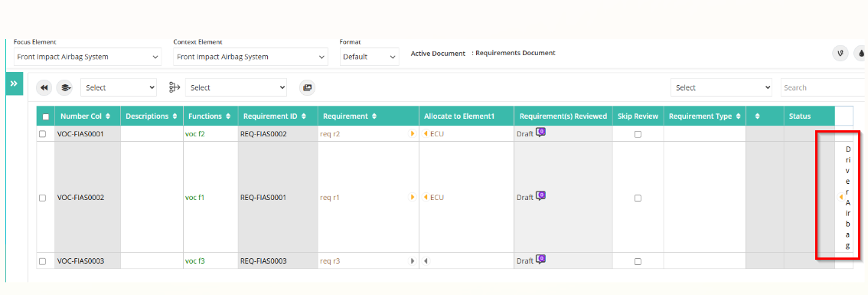The height and width of the screenshot is (295, 868).
Task: Open the Context Element dropdown
Action: click(x=250, y=57)
